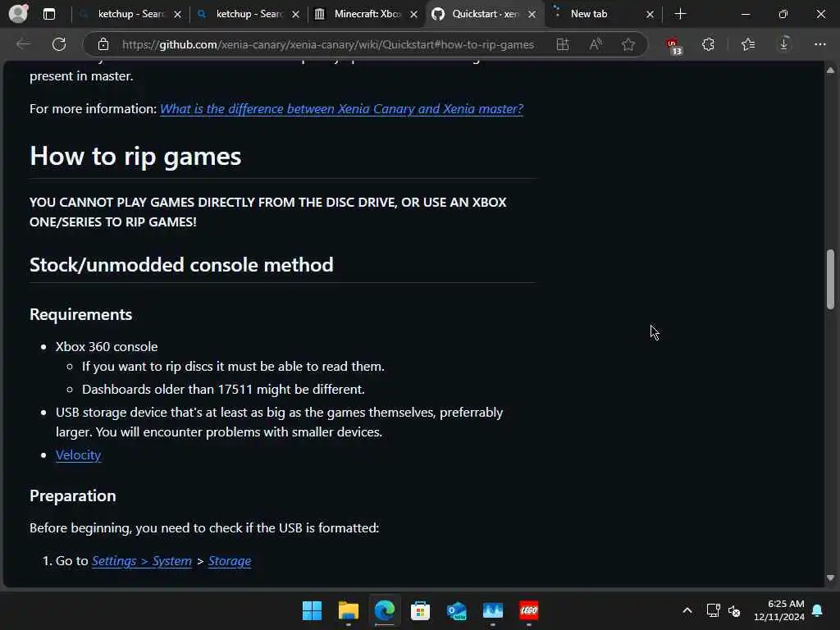Click the Microsoft Edge taskbar icon
Image resolution: width=840 pixels, height=630 pixels.
(385, 610)
